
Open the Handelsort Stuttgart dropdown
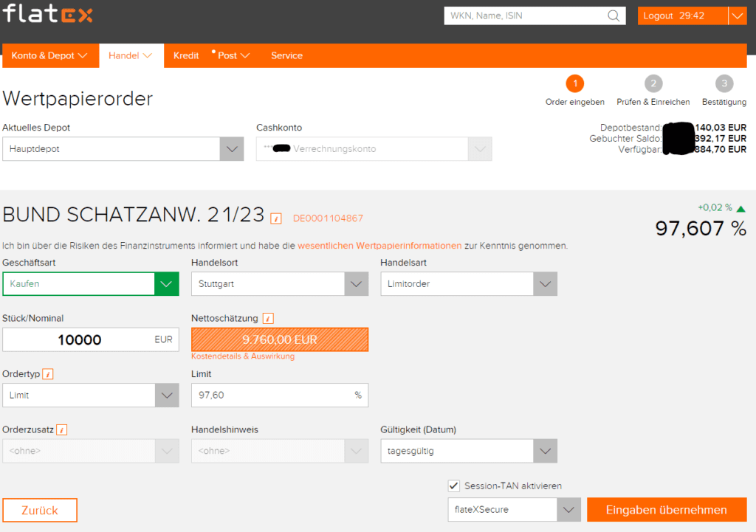coord(356,284)
